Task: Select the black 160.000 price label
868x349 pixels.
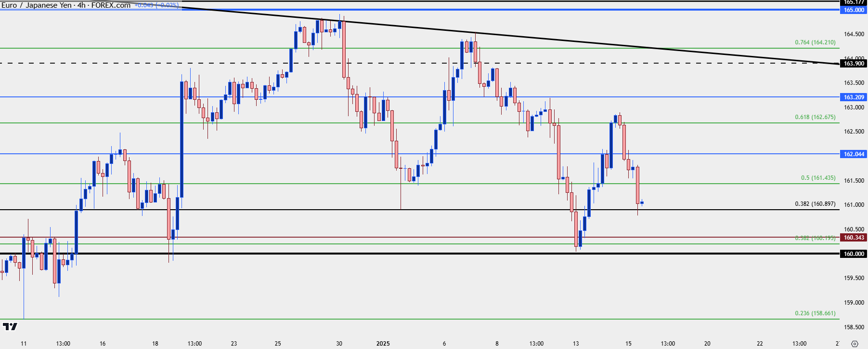Action: point(854,254)
